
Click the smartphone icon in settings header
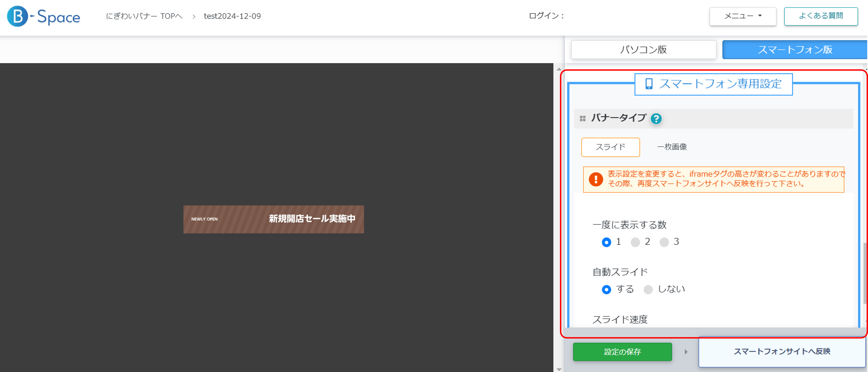click(x=649, y=84)
